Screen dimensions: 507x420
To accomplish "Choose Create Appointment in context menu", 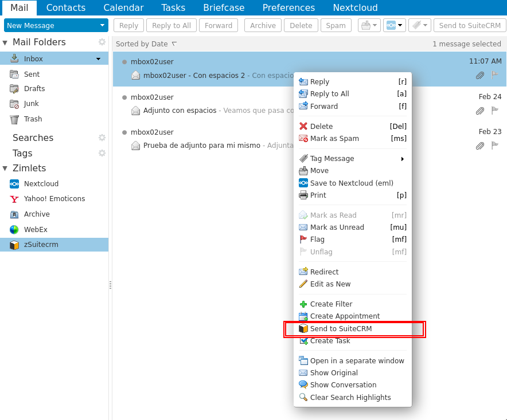I will pos(353,316).
